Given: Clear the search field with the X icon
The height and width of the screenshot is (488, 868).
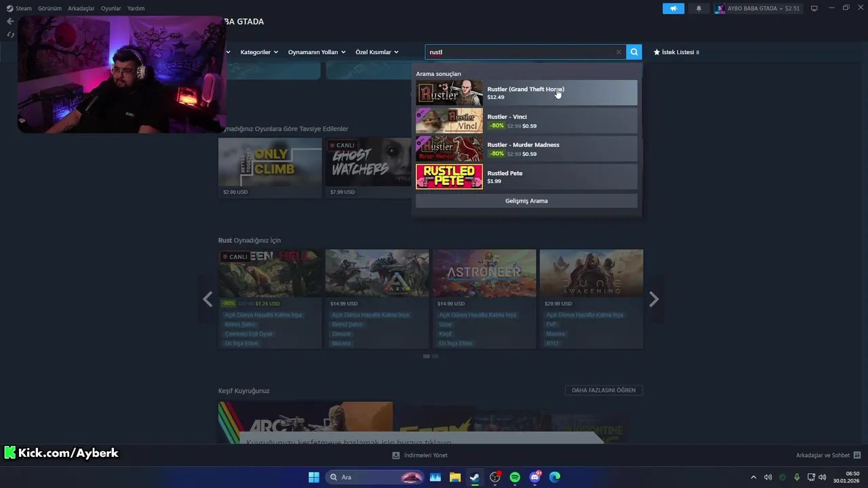Looking at the screenshot, I should 618,52.
